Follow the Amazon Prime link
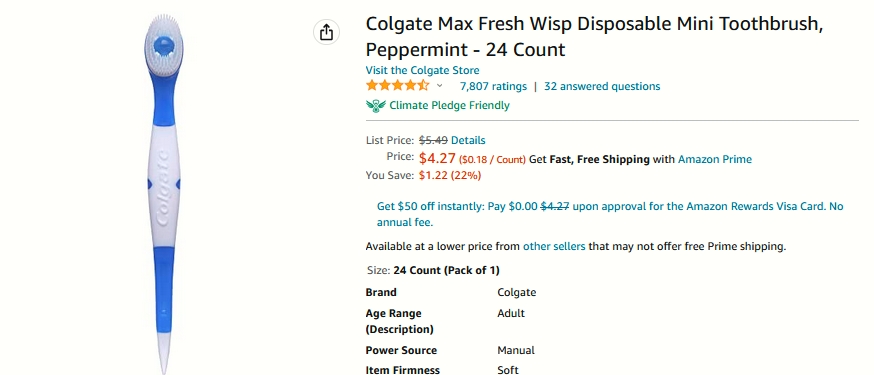 [715, 159]
